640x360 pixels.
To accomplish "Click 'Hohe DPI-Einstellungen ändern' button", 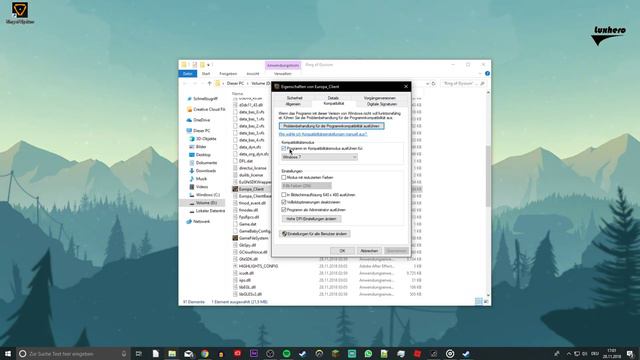I will (x=311, y=219).
